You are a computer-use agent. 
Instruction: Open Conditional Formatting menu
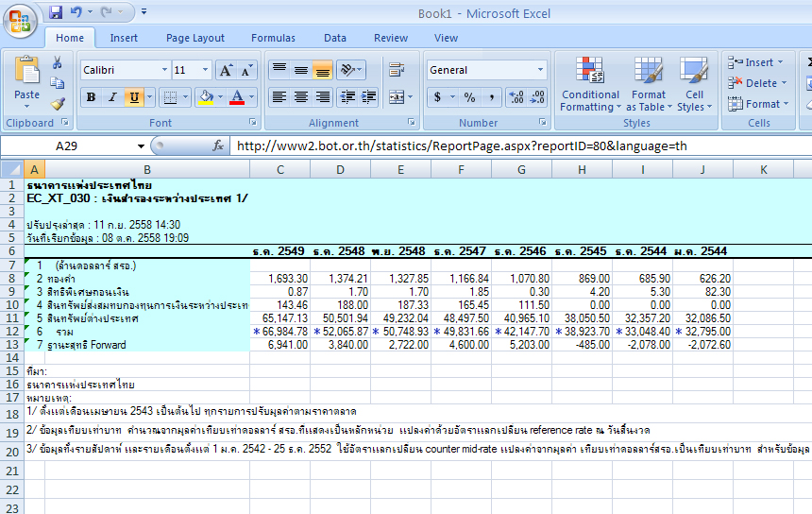pyautogui.click(x=590, y=84)
